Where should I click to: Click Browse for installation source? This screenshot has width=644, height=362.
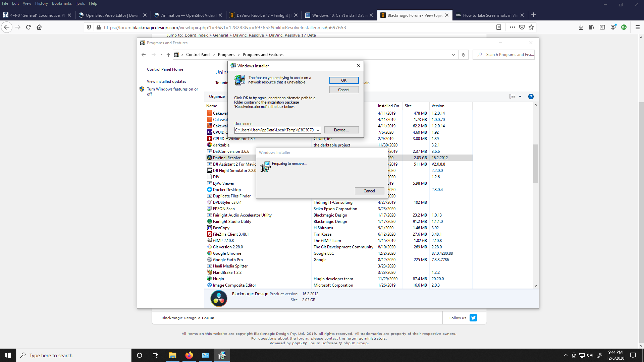tap(341, 130)
